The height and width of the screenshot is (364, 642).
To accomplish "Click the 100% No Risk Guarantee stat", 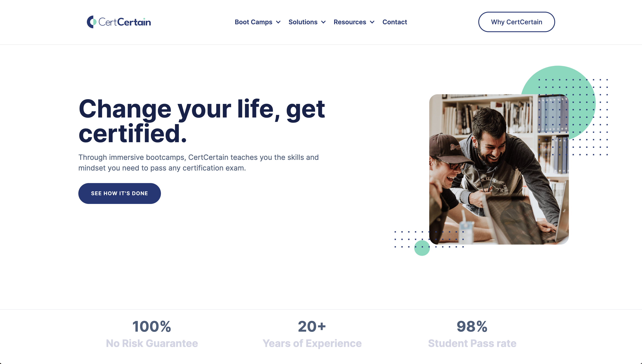I will click(152, 334).
